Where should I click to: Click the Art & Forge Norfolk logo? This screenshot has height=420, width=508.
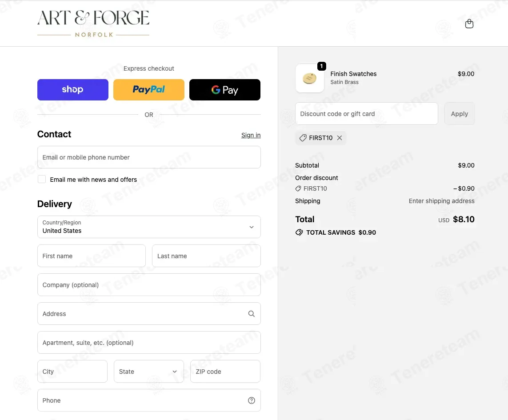click(x=93, y=23)
